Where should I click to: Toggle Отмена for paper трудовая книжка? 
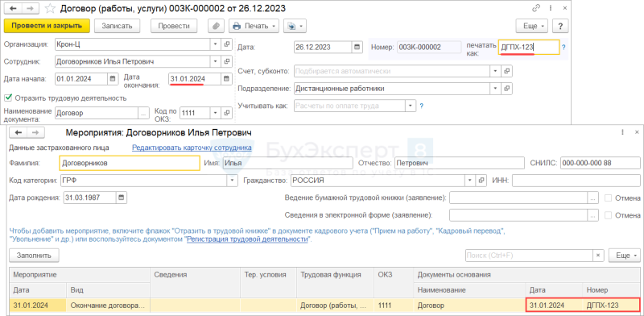(608, 198)
